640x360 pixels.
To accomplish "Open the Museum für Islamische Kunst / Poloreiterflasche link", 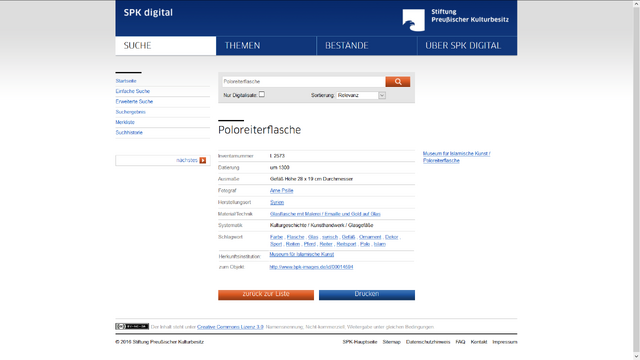I will point(456,157).
